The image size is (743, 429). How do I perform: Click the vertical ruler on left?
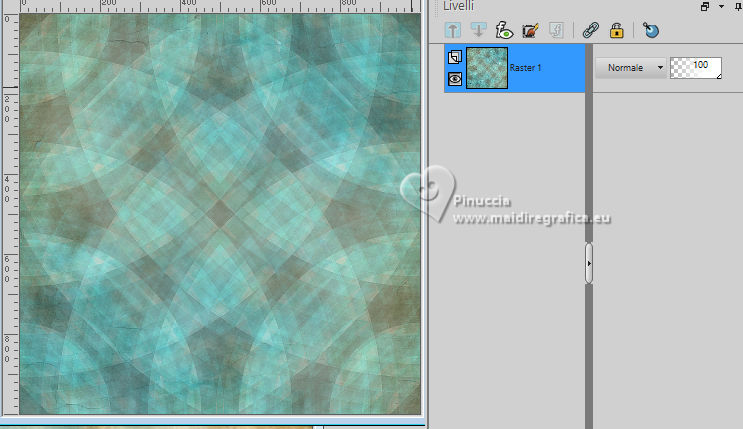click(x=10, y=213)
